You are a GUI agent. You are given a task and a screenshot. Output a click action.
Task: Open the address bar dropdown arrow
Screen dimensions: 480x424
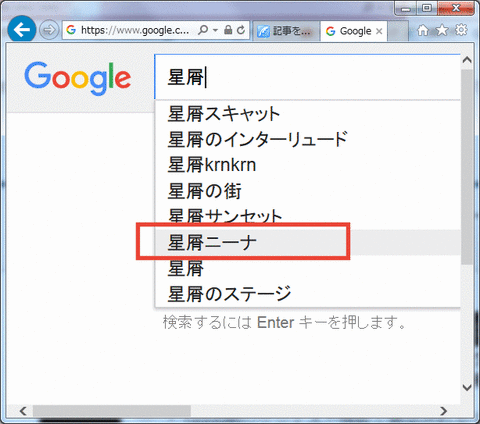coord(215,30)
